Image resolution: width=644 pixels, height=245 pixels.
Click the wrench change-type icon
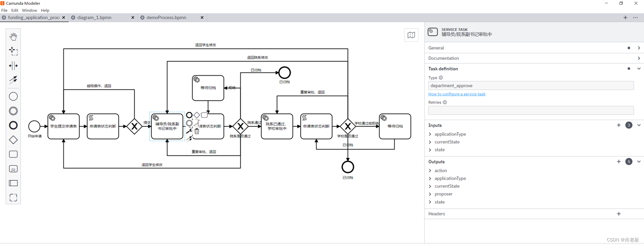[189, 131]
